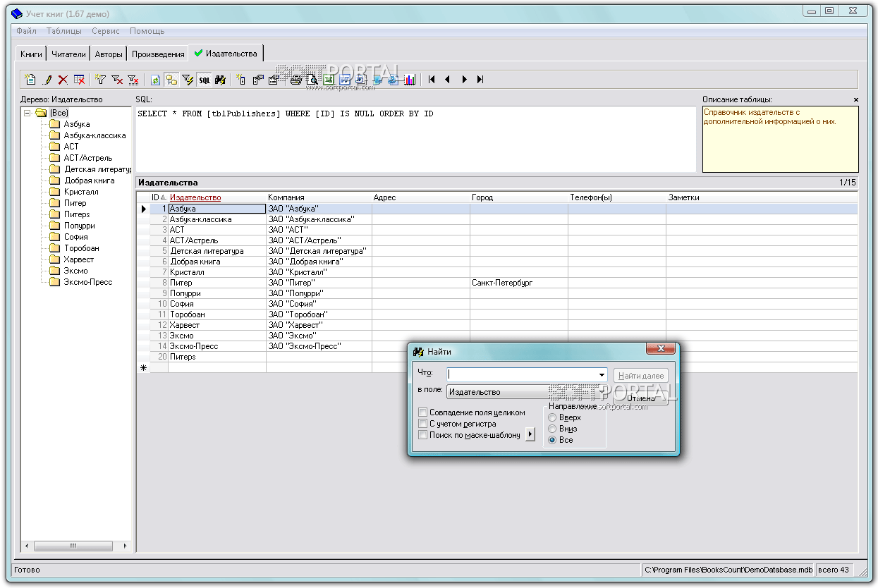Click the new record toolbar icon
The image size is (878, 588).
tap(30, 80)
